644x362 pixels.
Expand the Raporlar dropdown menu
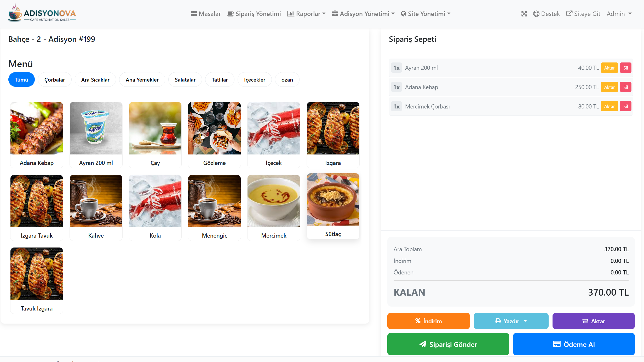click(306, 14)
